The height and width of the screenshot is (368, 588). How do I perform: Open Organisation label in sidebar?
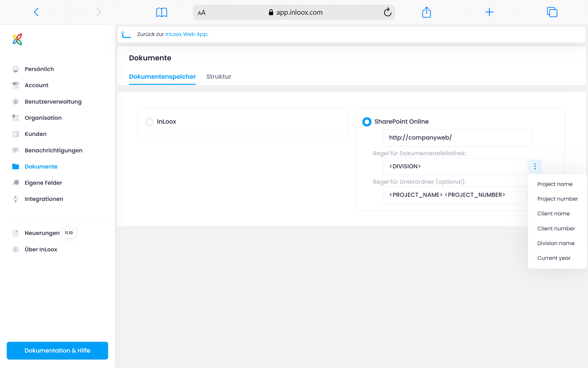point(43,118)
